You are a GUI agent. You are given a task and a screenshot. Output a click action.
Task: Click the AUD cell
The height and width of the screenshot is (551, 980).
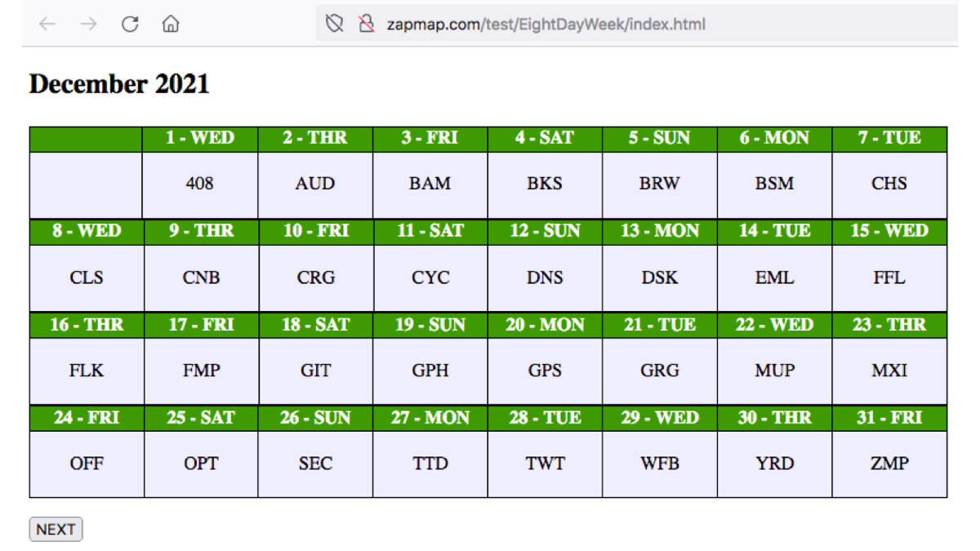click(x=315, y=184)
